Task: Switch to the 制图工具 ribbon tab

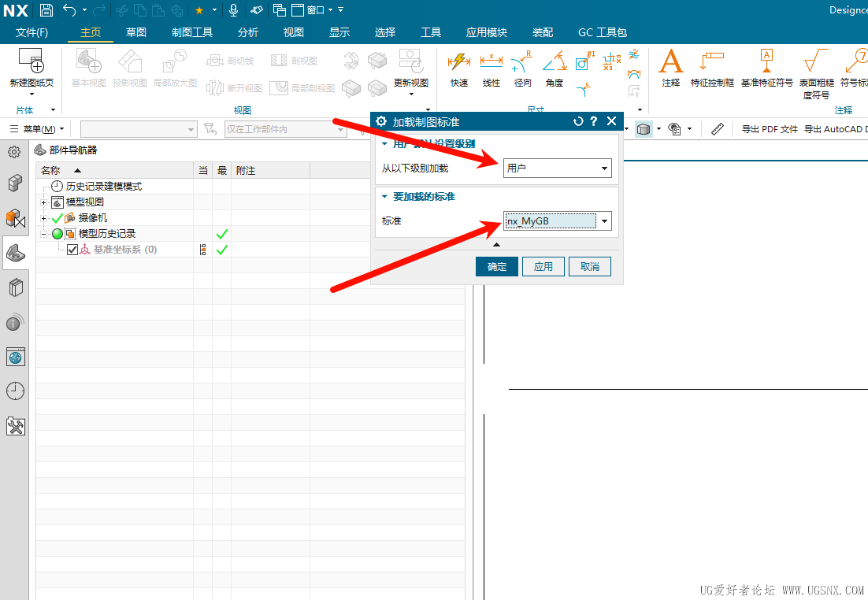Action: (x=192, y=32)
